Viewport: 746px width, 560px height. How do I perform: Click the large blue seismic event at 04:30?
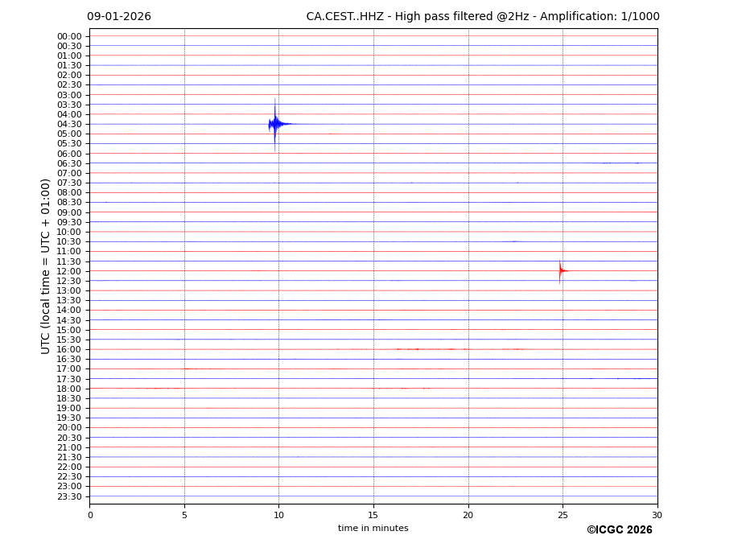click(x=276, y=124)
